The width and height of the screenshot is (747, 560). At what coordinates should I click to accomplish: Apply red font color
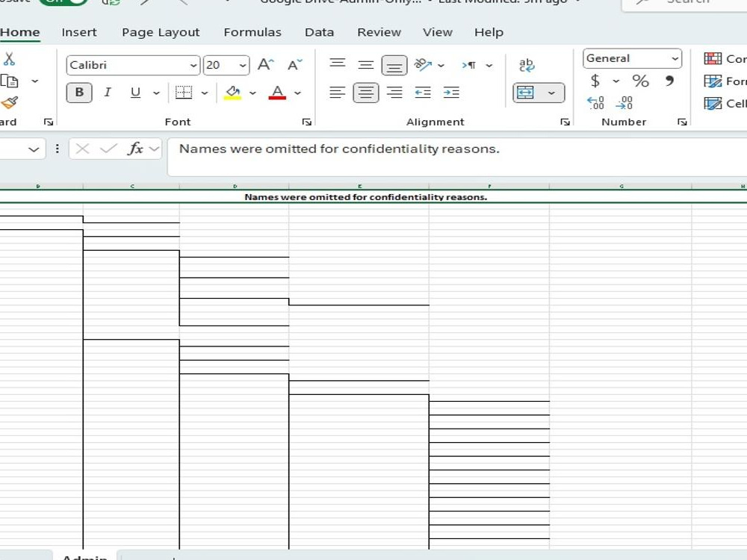[277, 93]
